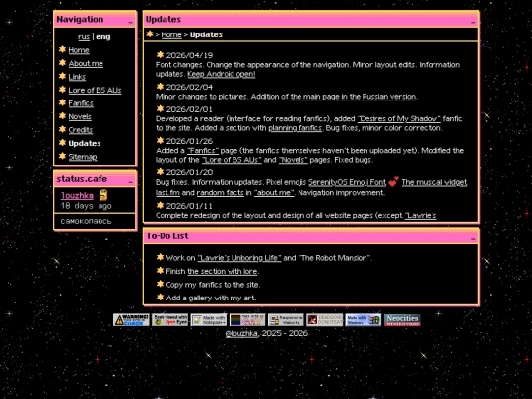This screenshot has height=399, width=532.
Task: Open Novels from the navigation
Action: 80,116
